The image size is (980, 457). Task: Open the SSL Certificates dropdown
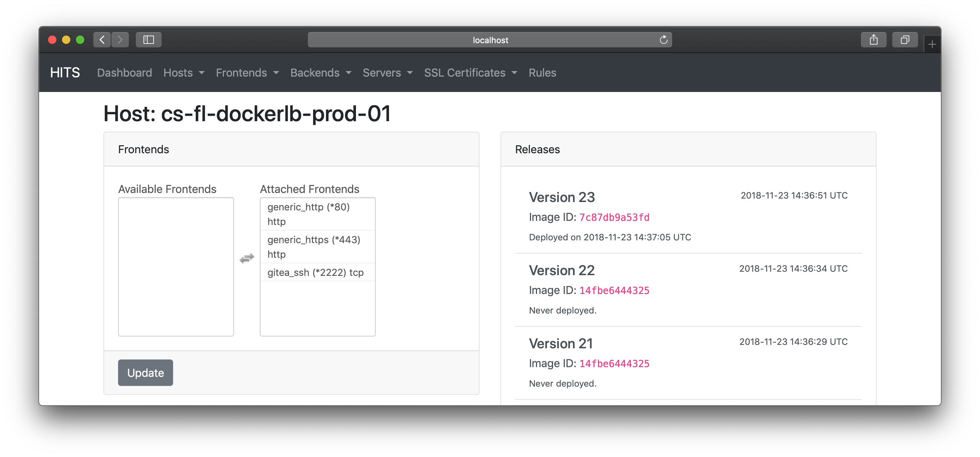470,73
